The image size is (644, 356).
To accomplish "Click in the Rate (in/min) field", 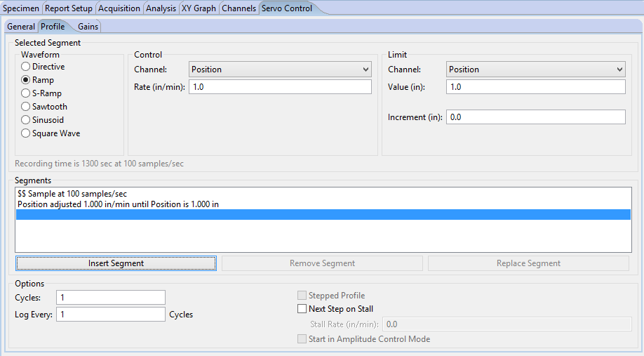I will (x=280, y=87).
